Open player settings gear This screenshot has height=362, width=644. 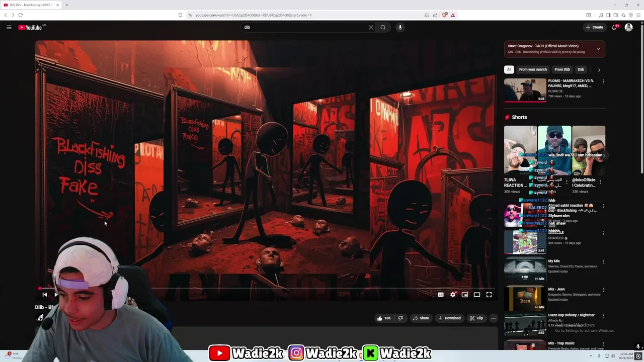pyautogui.click(x=453, y=295)
